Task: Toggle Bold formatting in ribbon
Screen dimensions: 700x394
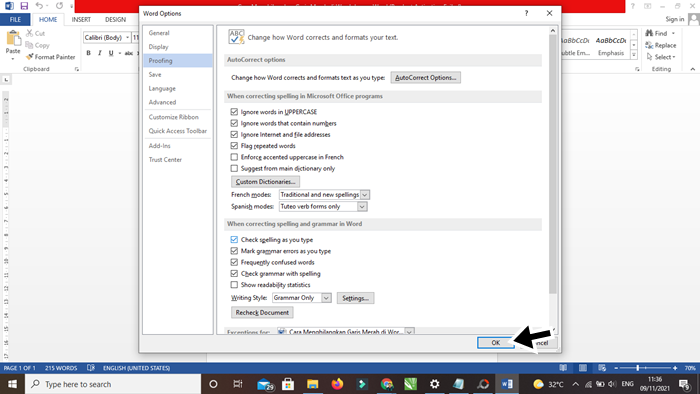Action: 88,53
